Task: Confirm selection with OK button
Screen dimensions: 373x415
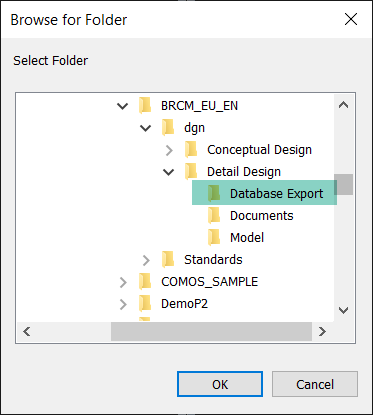Action: tap(220, 384)
